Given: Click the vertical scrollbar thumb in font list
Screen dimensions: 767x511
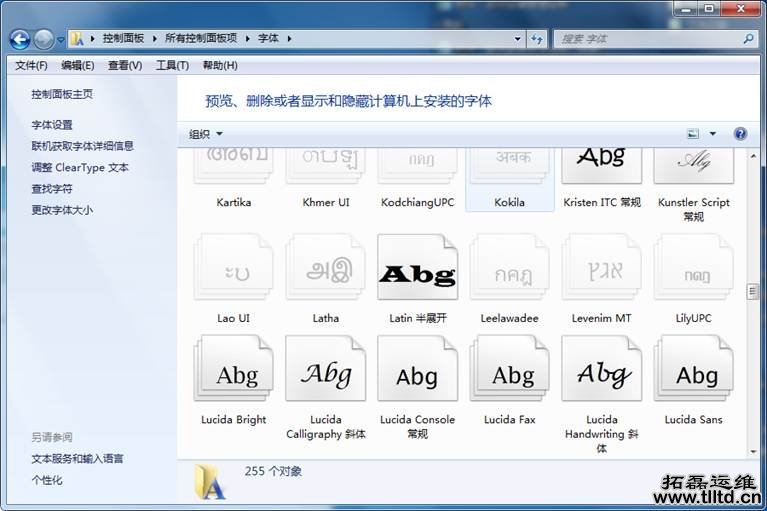Looking at the screenshot, I should coord(752,291).
